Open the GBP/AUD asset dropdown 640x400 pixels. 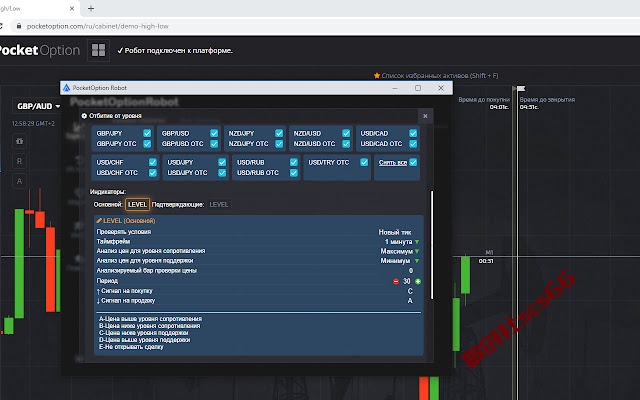(38, 106)
